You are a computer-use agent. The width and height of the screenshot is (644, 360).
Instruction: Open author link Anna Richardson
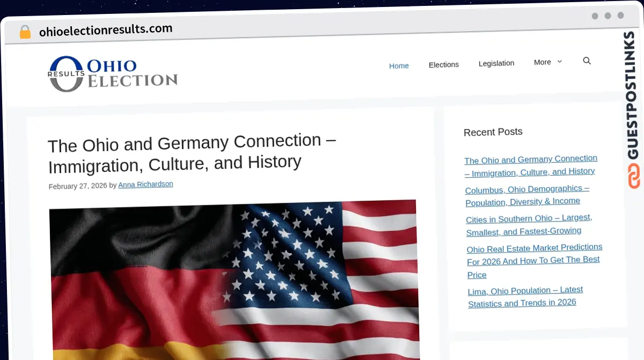coord(145,184)
